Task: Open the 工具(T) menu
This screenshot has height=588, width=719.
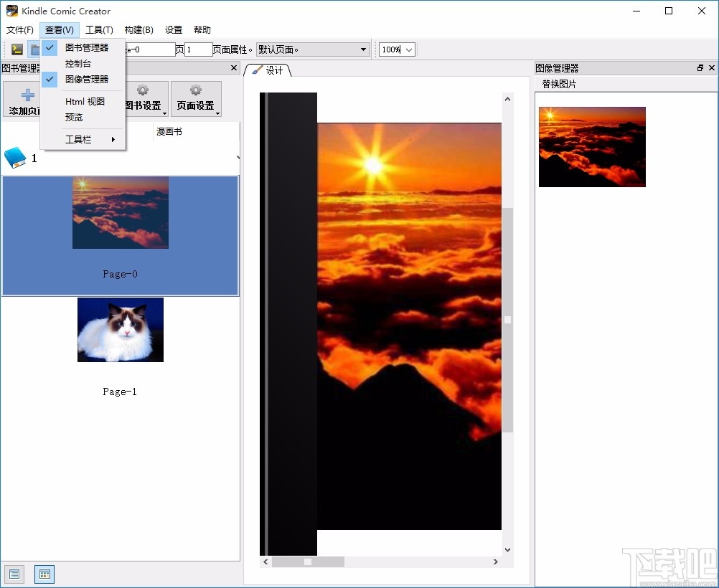Action: (99, 30)
